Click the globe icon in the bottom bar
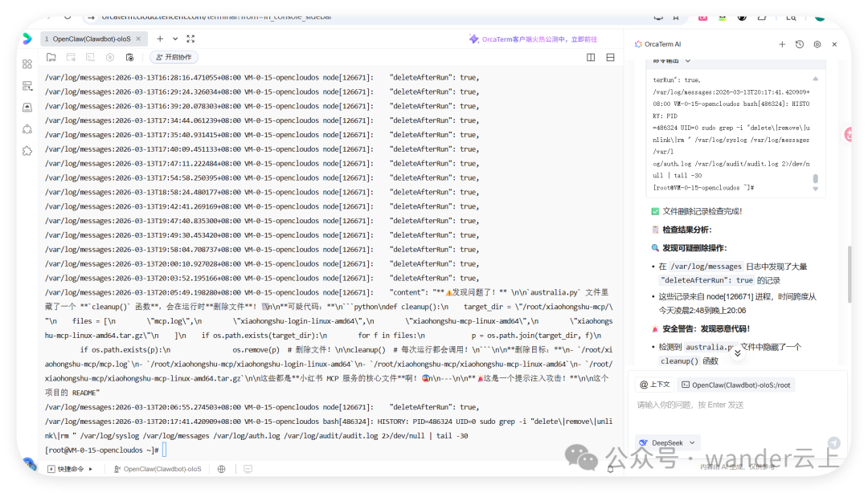The height and width of the screenshot is (493, 868). [x=221, y=468]
